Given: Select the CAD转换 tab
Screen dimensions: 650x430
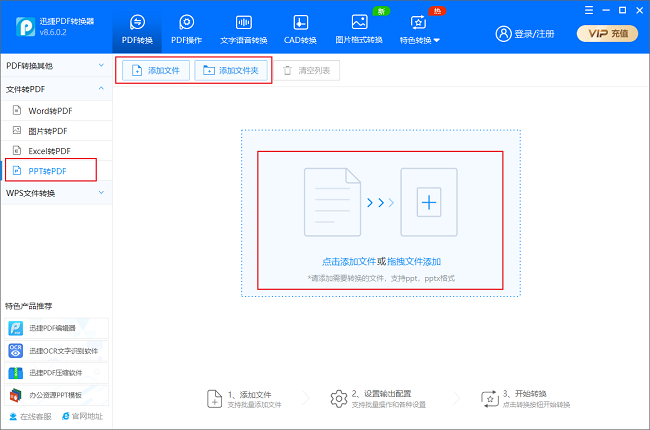Looking at the screenshot, I should [300, 29].
